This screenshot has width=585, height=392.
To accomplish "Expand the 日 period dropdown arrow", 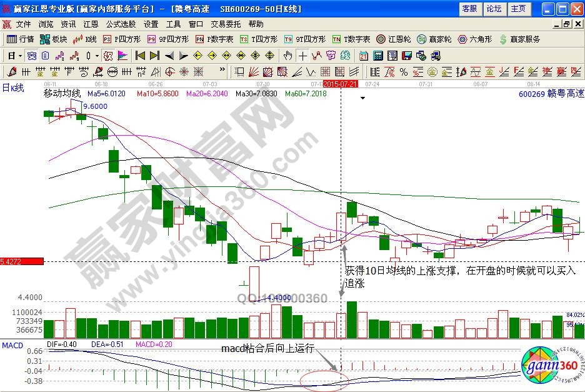I will 19,55.
